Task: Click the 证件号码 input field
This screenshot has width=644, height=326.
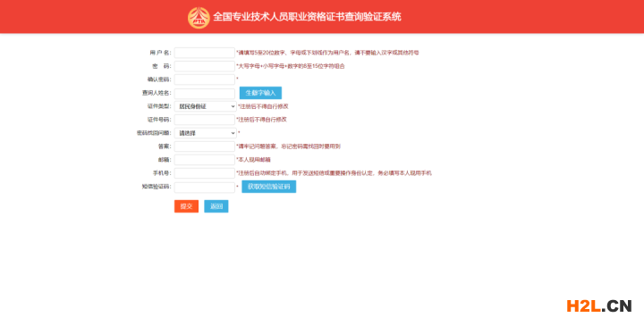Action: click(x=205, y=120)
